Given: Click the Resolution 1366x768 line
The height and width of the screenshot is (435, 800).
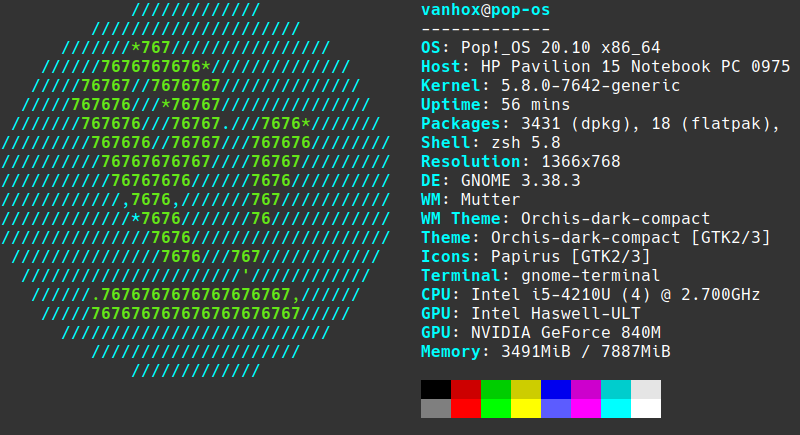Looking at the screenshot, I should 520,161.
